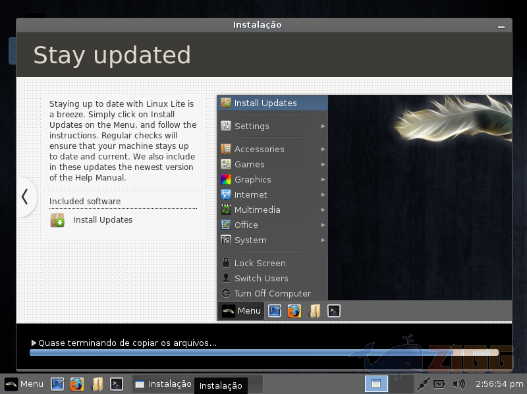Go to the previous slide with left arrow
This screenshot has width=527, height=394.
point(25,196)
